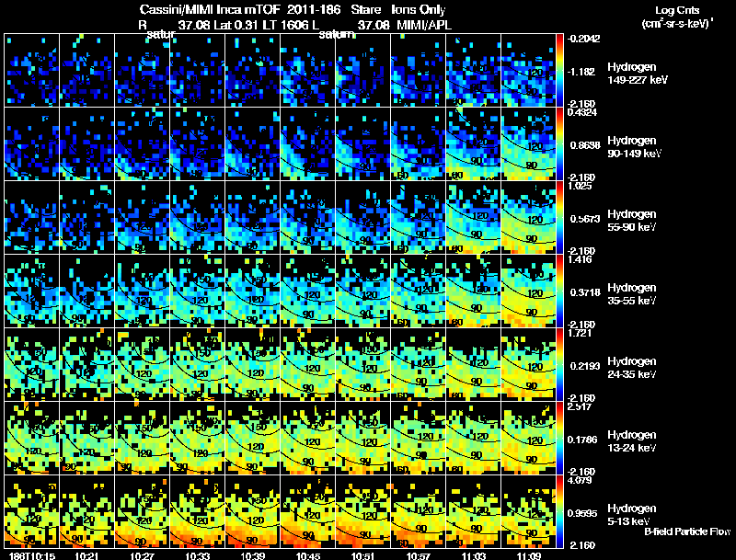Click the Hydrogen 90-149 keV color scale bar

coord(559,143)
